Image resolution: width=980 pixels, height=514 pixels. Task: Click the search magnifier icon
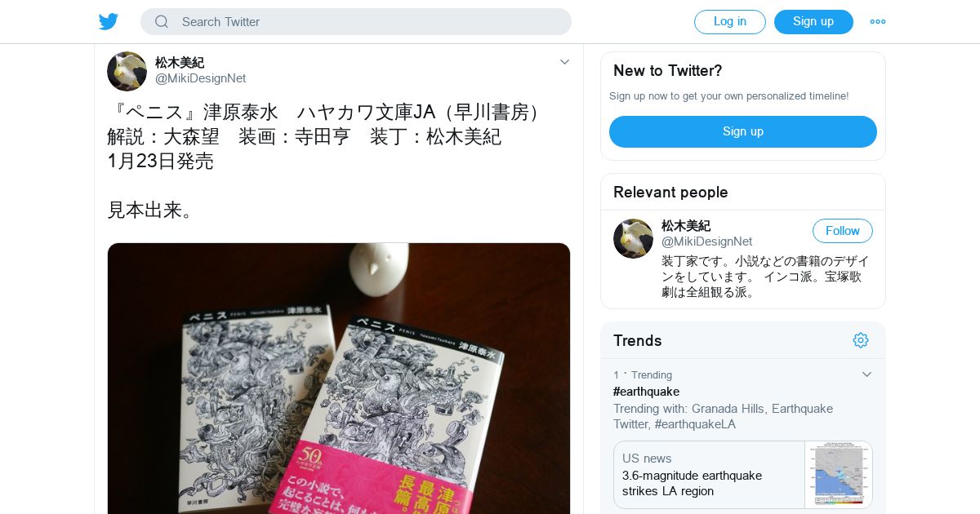(162, 22)
